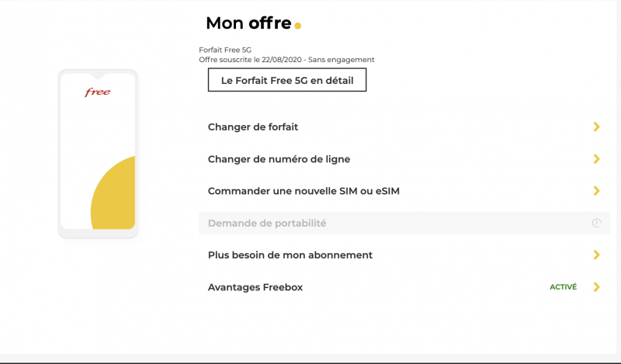621x364 pixels.
Task: Expand the Changer de numéro de ligne chevron
Action: point(596,159)
